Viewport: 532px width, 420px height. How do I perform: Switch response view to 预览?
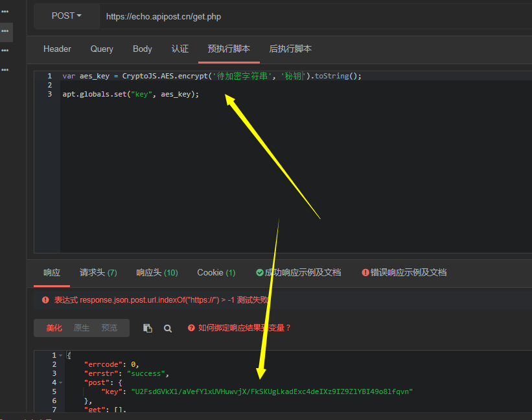point(110,328)
